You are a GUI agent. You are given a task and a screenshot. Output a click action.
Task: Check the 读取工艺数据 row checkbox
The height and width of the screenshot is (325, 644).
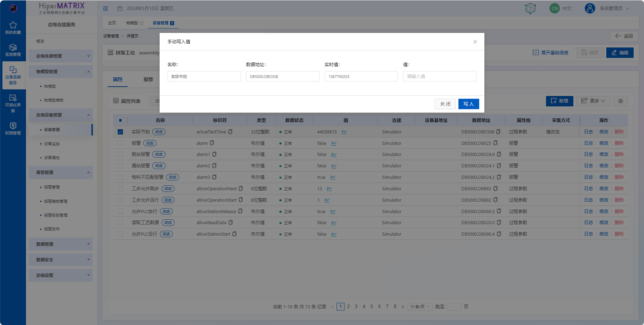tap(120, 223)
